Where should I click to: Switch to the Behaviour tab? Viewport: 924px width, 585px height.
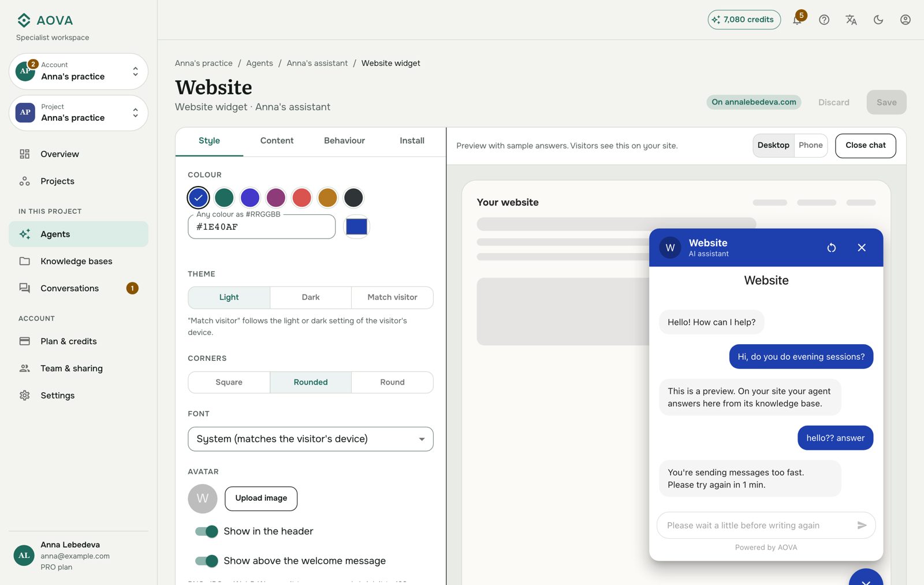coord(344,141)
